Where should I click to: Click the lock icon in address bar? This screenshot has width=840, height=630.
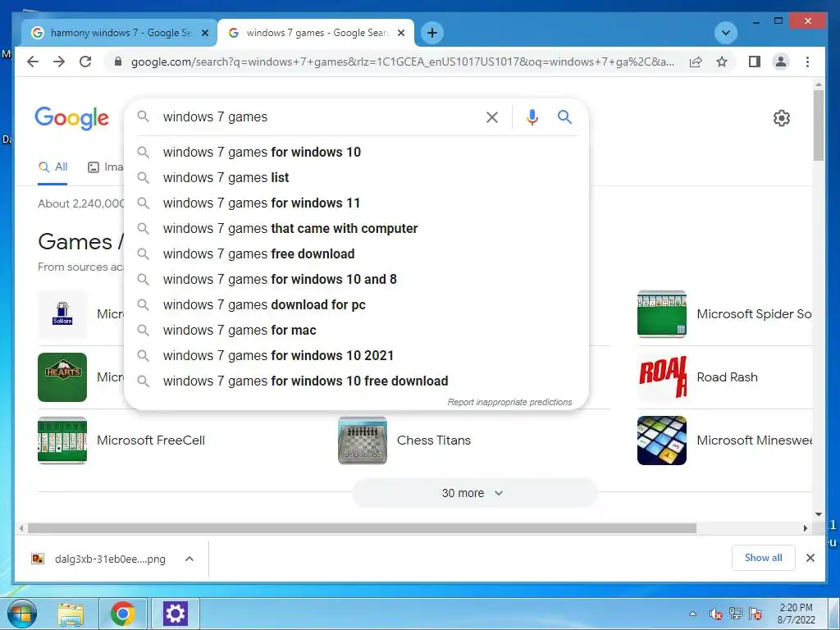(x=118, y=62)
